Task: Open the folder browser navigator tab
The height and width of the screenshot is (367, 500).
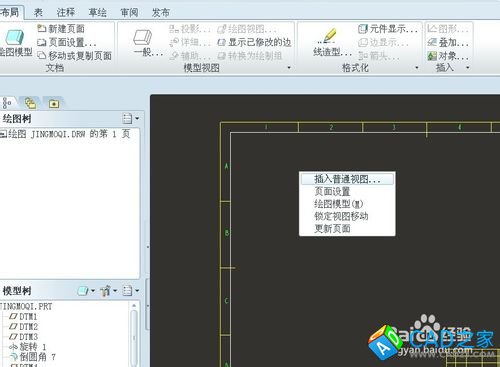Action: click(30, 103)
